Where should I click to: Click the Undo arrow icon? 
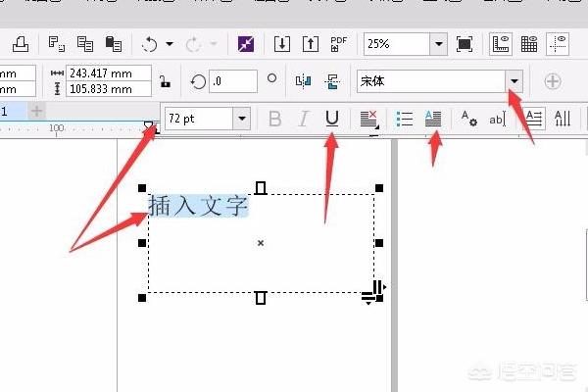149,43
